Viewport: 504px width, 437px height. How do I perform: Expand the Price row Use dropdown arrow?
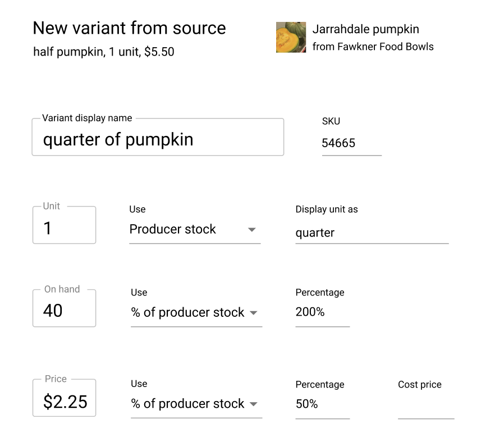point(253,404)
